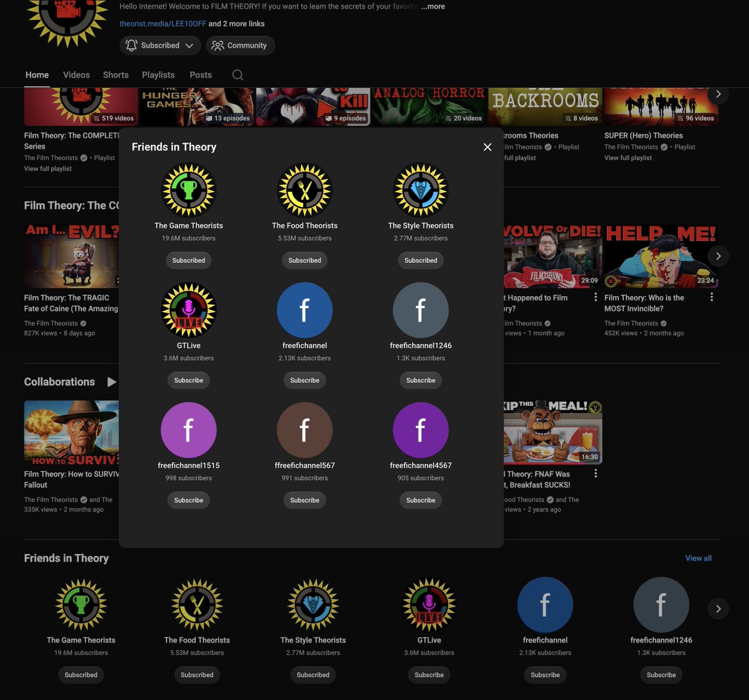Open theorist.media/LEE10OFF link

163,24
